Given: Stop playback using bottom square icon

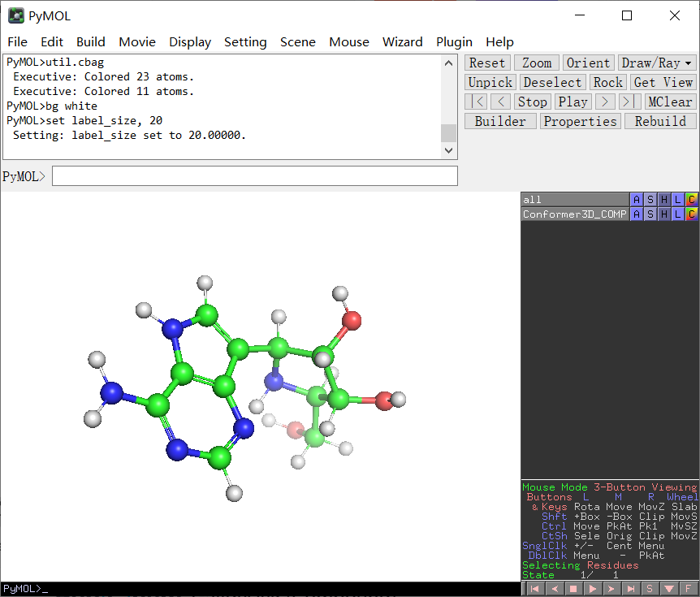Looking at the screenshot, I should 573,589.
